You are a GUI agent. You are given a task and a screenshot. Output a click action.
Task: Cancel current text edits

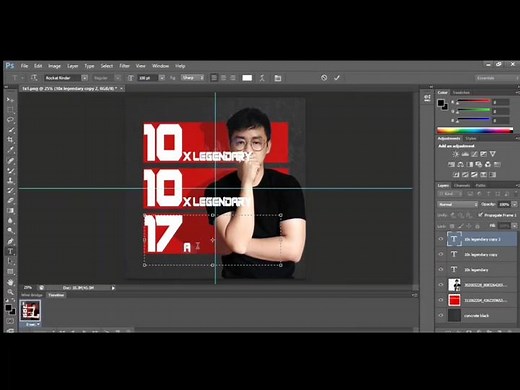click(324, 78)
